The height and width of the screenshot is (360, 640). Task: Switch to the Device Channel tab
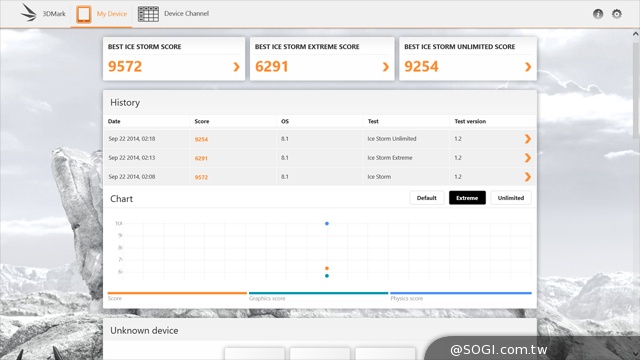coord(173,14)
